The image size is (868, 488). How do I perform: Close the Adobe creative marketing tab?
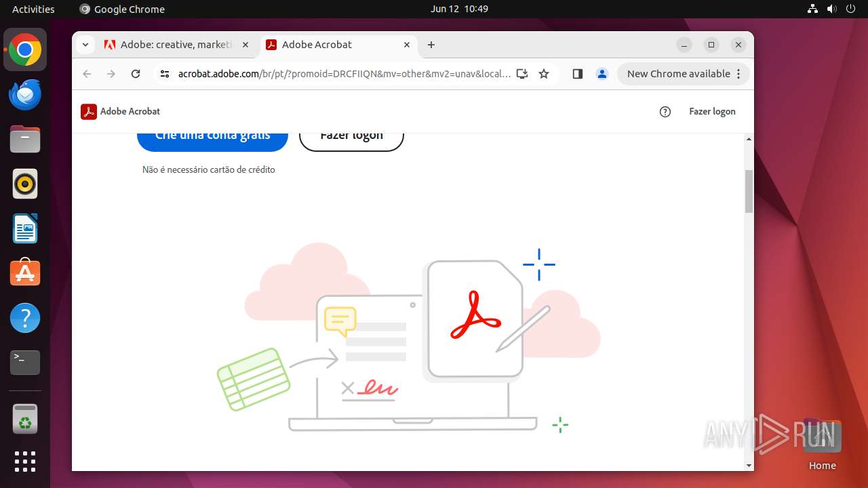point(245,45)
